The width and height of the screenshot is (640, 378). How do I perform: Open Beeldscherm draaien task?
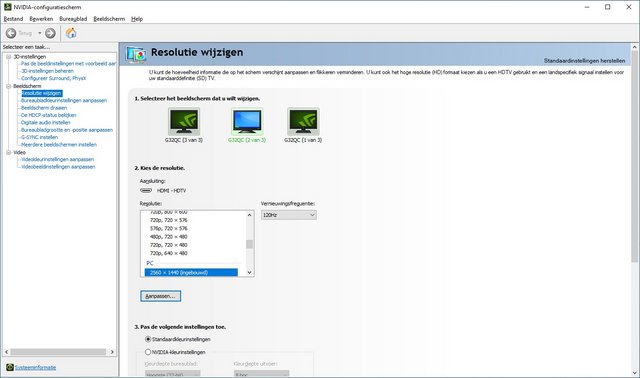(44, 108)
